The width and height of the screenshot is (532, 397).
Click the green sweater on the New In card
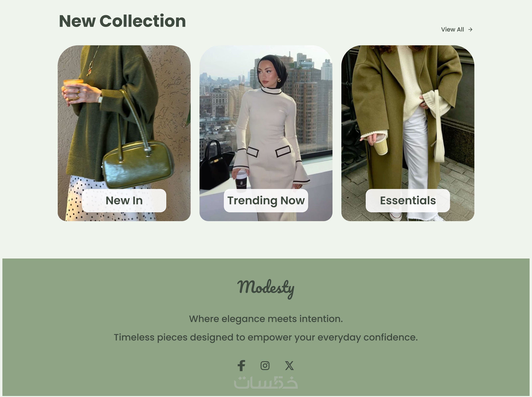click(113, 108)
